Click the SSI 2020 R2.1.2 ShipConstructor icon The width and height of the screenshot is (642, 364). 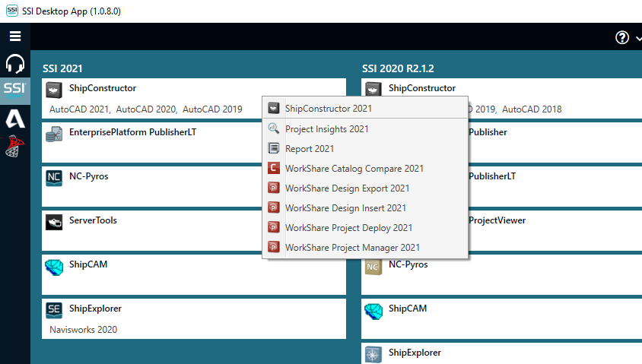click(373, 89)
